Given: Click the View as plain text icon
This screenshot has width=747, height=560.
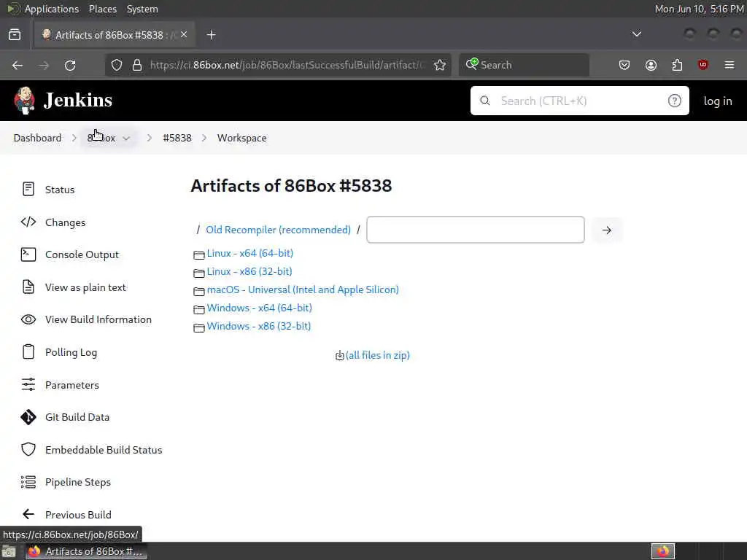Looking at the screenshot, I should (x=28, y=287).
